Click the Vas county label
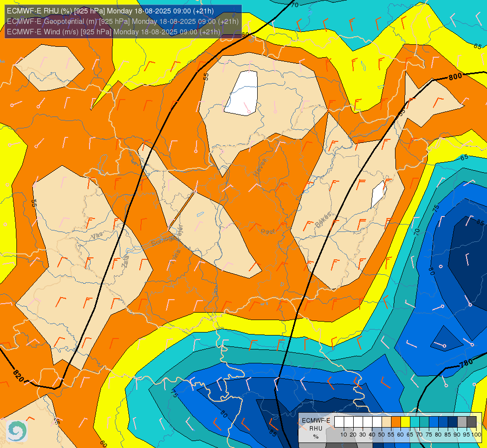 pyautogui.click(x=97, y=236)
